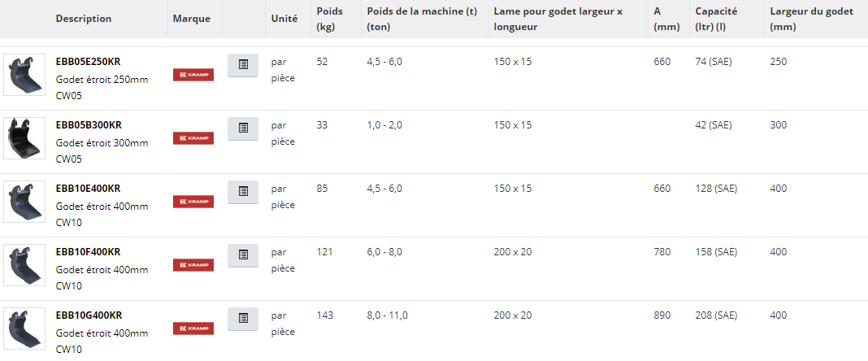868x361 pixels.
Task: Open details list icon for EBB05E250KR
Action: (243, 65)
